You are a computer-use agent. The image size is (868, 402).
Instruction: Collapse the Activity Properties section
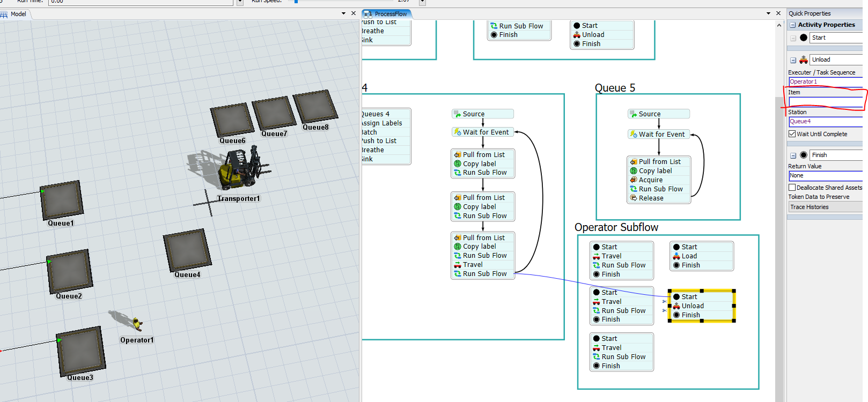(x=793, y=25)
